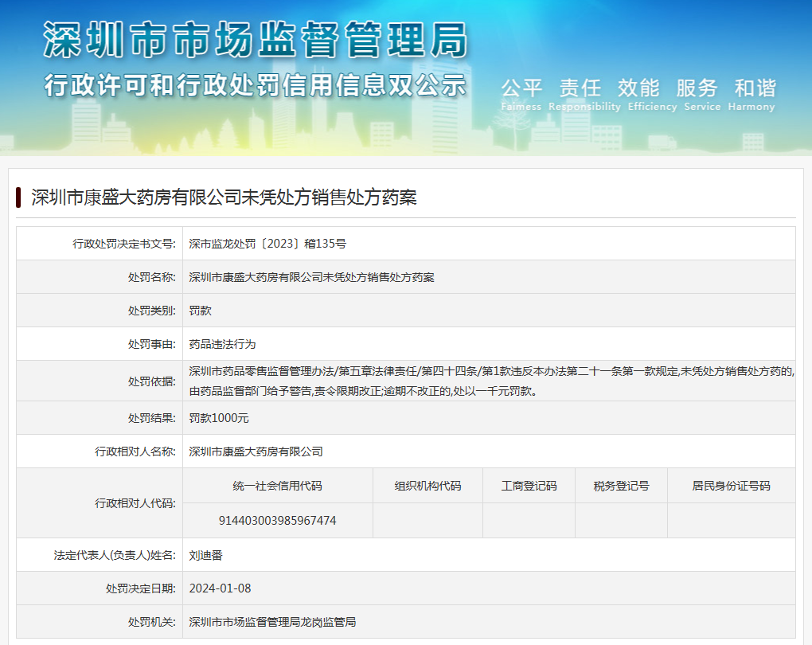Click the 处罚类别 value 罚款
The height and width of the screenshot is (645, 812).
pos(200,311)
